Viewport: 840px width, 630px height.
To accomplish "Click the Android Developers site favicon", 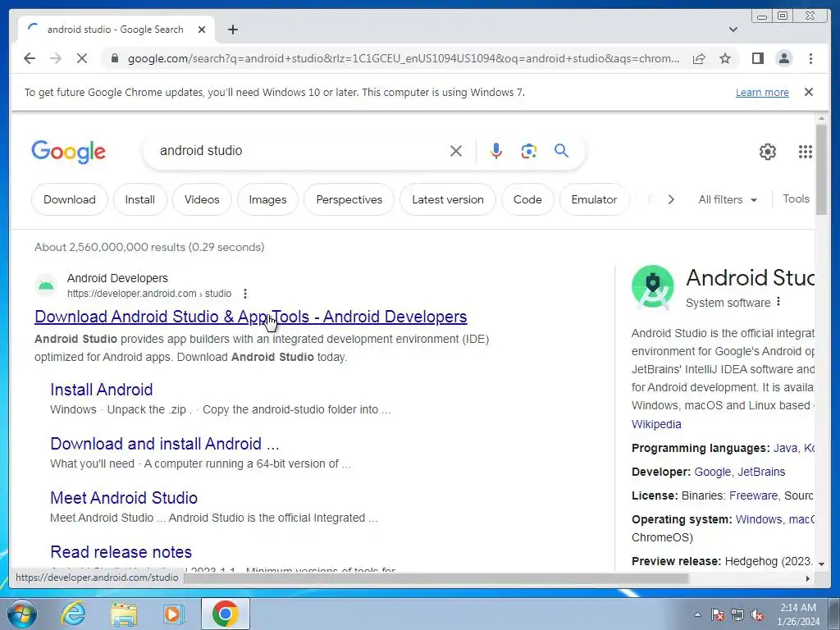I will click(46, 285).
